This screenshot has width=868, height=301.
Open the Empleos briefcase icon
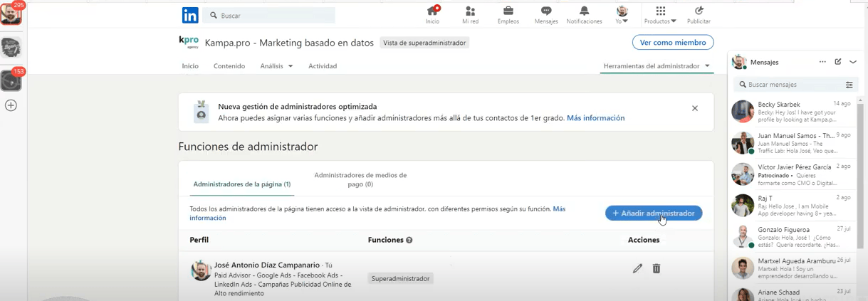coord(508,14)
